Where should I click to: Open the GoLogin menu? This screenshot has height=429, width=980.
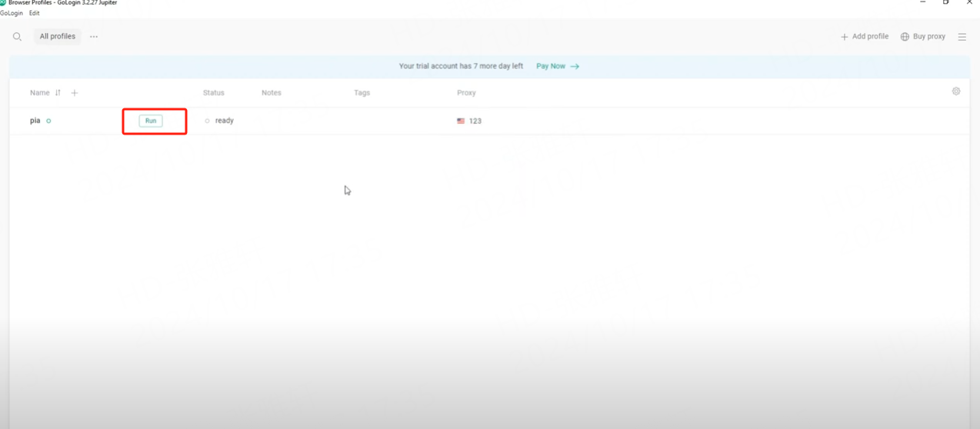(12, 13)
